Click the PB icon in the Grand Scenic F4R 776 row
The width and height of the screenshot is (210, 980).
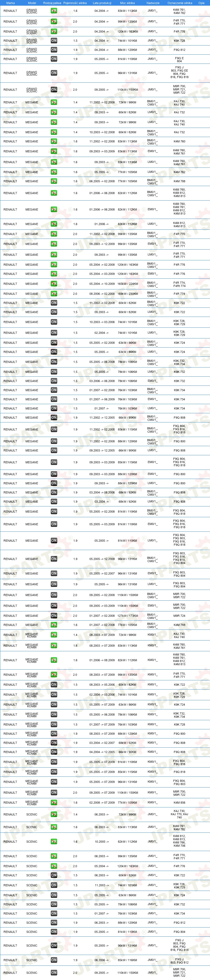click(54, 31)
